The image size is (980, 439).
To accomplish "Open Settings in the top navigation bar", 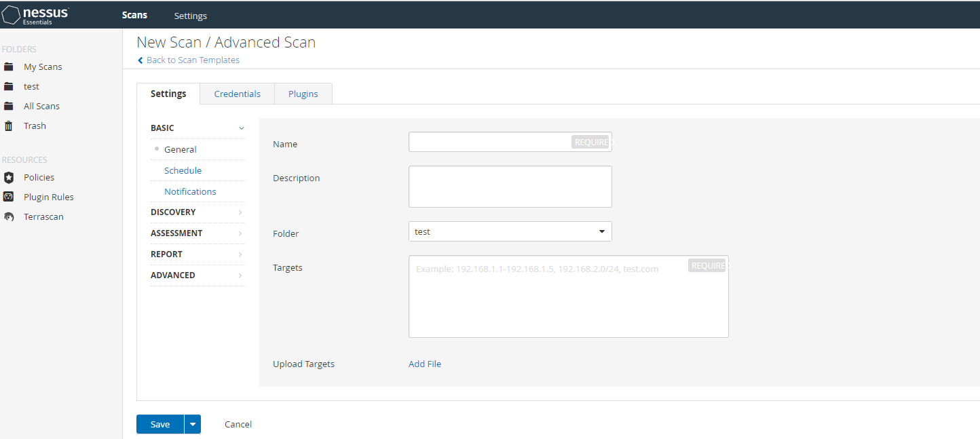I will 190,16.
